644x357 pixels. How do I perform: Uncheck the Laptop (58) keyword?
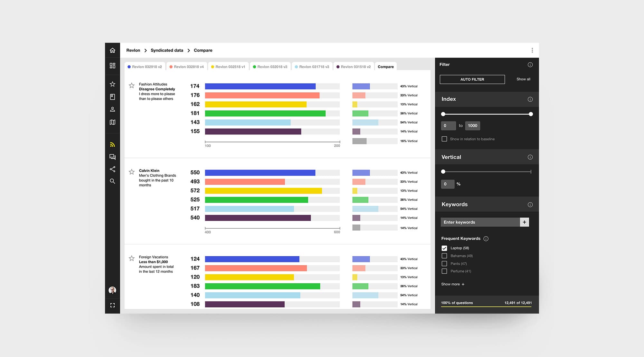point(444,248)
